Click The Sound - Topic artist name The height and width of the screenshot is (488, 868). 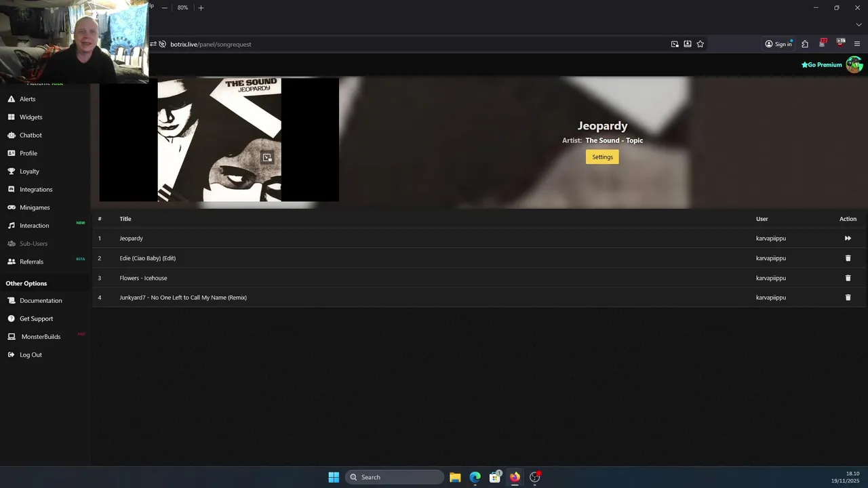614,141
